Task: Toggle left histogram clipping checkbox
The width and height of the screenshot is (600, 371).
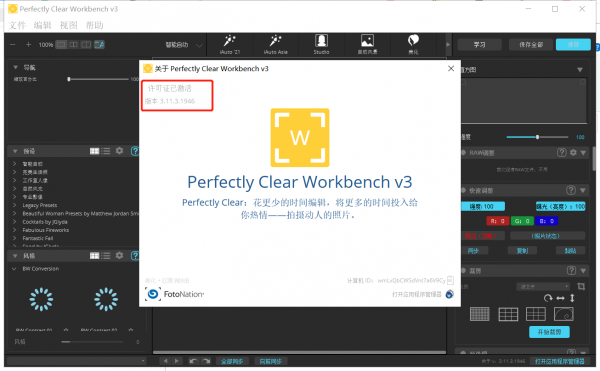Action: 464,82
